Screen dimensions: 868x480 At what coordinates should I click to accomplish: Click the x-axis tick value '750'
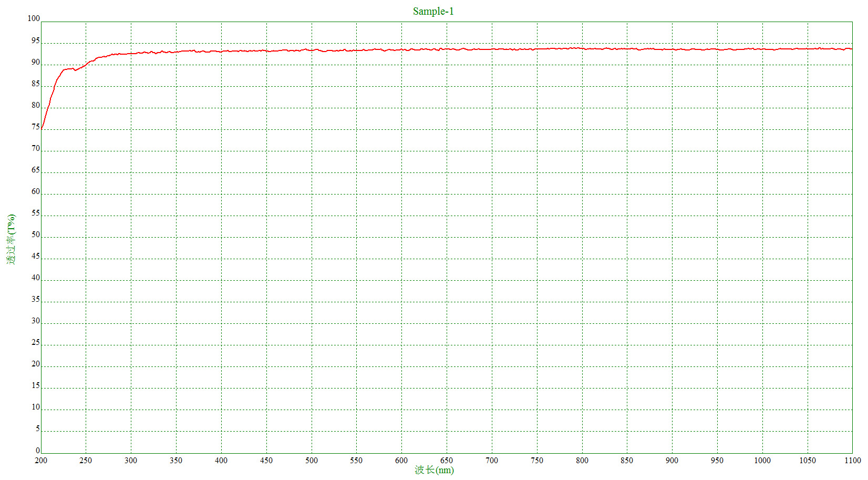tap(537, 461)
